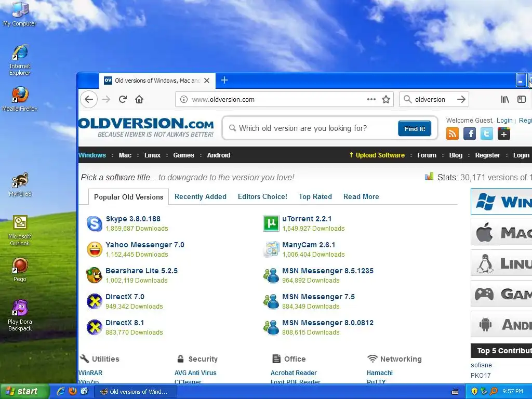Click the Yahoo Messenger smiley icon
The width and height of the screenshot is (532, 399).
click(x=95, y=250)
